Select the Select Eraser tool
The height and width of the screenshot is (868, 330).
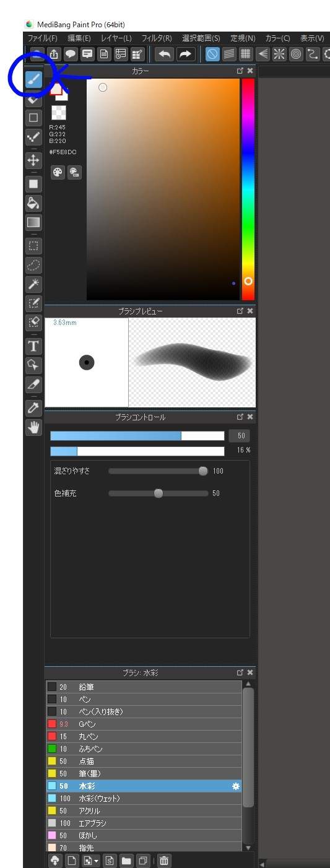[x=34, y=323]
